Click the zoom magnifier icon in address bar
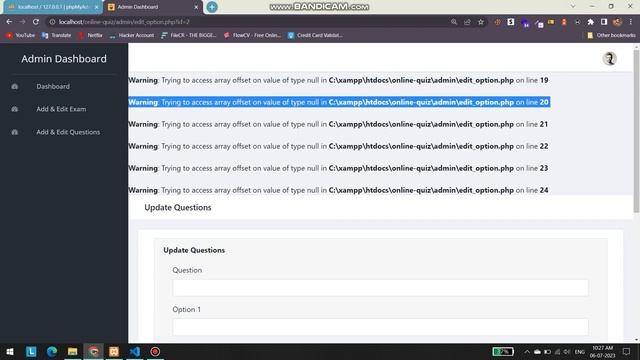The height and width of the screenshot is (360, 640). (x=454, y=22)
